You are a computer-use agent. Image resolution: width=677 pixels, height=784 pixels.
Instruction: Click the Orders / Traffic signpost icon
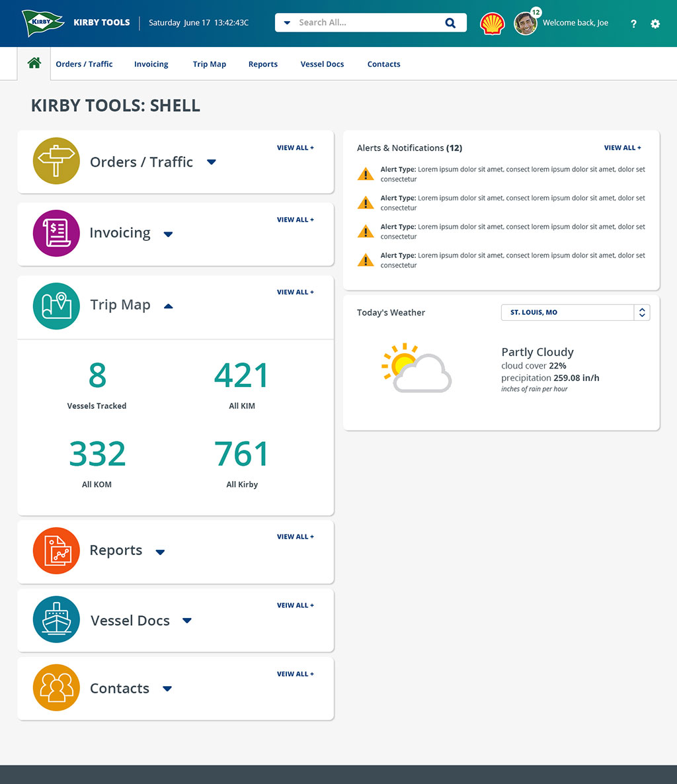[x=56, y=161]
